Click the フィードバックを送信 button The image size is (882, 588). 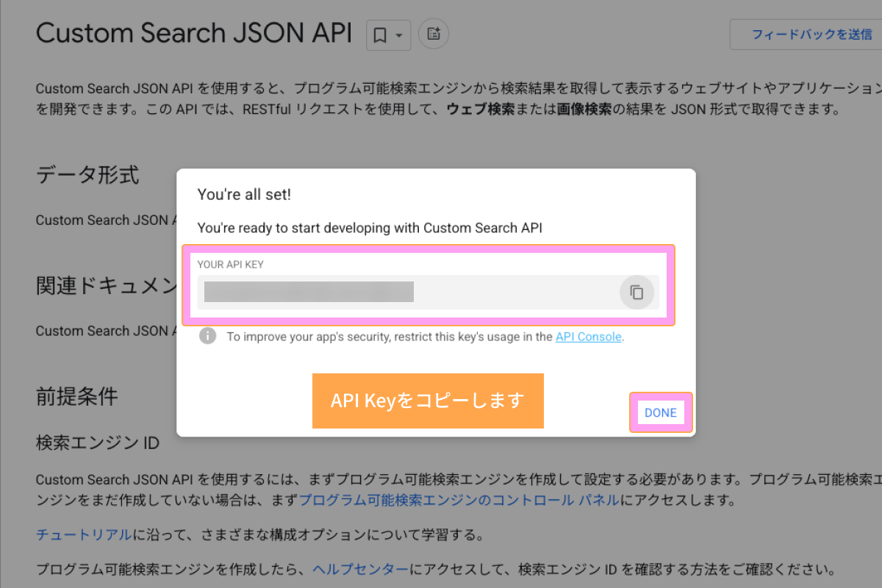[x=806, y=35]
